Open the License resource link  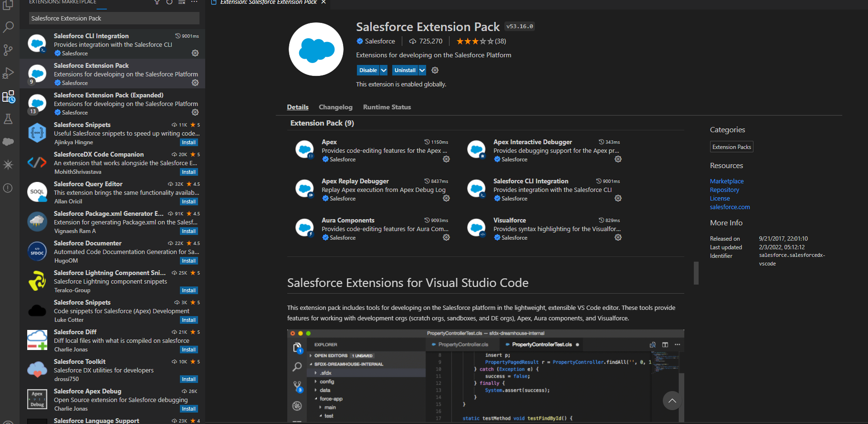pos(720,198)
